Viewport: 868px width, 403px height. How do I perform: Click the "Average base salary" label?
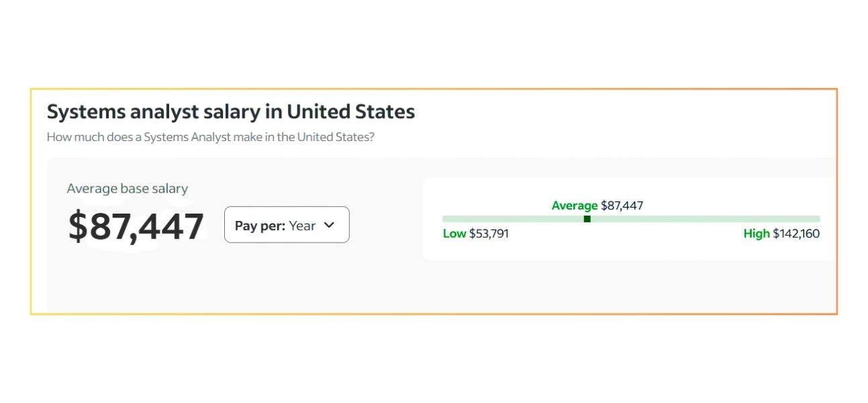[127, 189]
